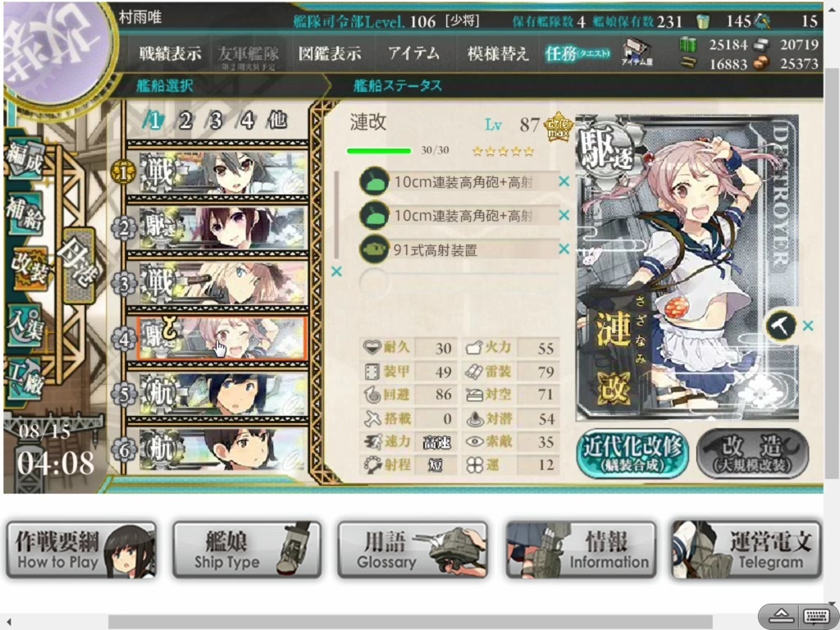Open the 用語 Glossary link
The width and height of the screenshot is (840, 630).
point(412,550)
